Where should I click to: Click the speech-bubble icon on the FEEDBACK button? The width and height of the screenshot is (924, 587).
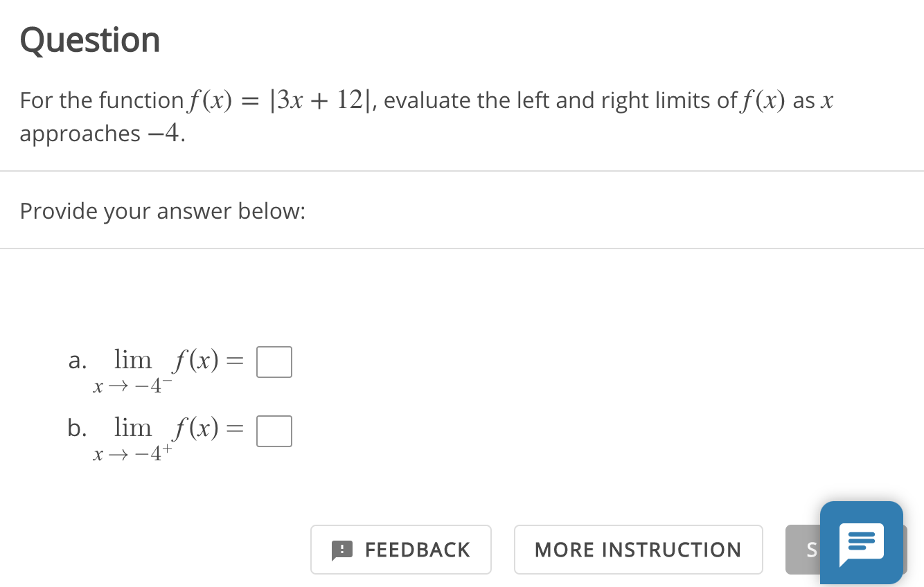point(341,549)
